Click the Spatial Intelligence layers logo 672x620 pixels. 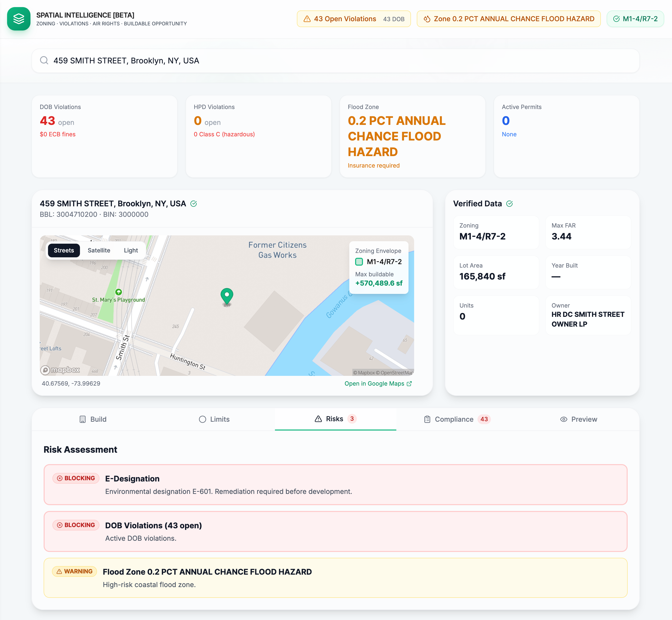(19, 19)
